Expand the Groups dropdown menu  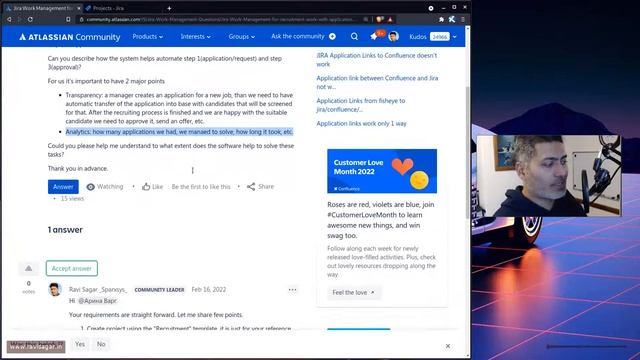[242, 36]
